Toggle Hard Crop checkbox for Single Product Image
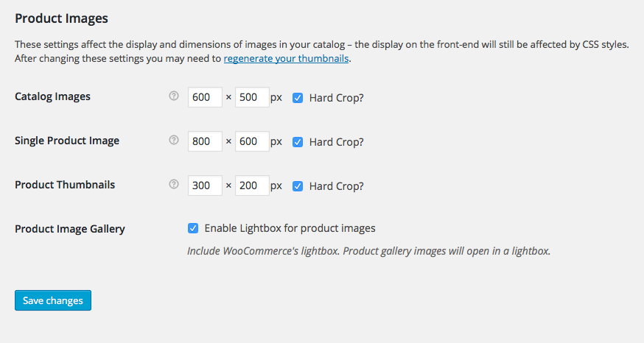Screen dimensions: 644x343 click(x=298, y=142)
